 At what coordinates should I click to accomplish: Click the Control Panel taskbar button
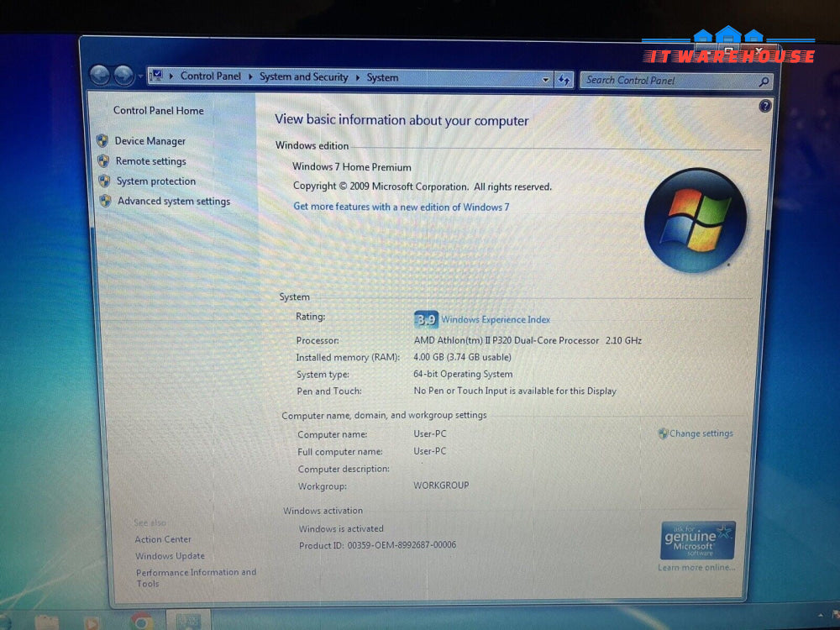click(x=188, y=621)
